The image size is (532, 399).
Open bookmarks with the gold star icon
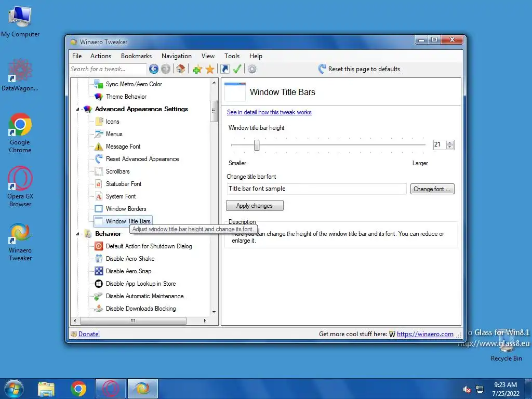point(210,69)
